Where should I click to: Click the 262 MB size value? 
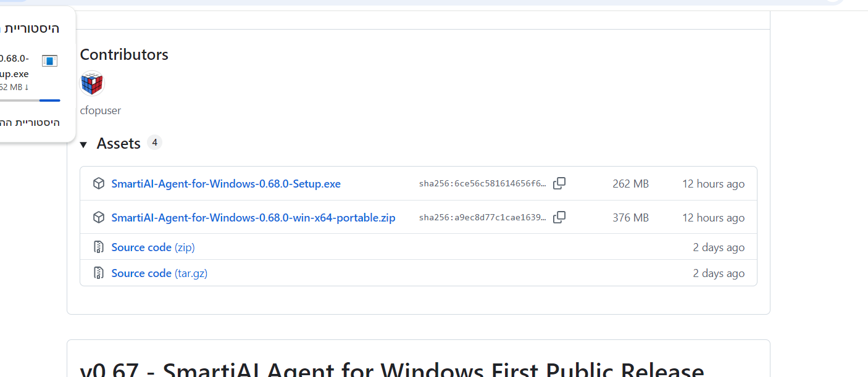coord(630,184)
